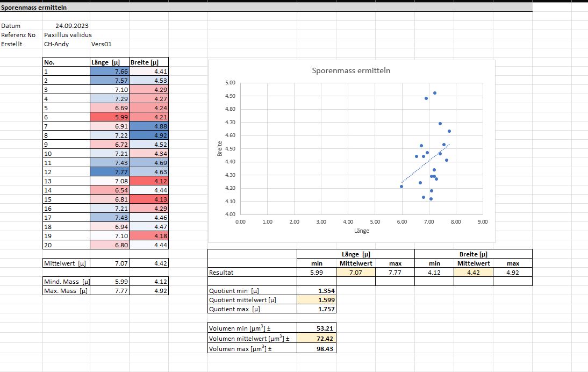588x372 pixels.
Task: Select the cell containing "CH-Andy"
Action: pyautogui.click(x=56, y=44)
